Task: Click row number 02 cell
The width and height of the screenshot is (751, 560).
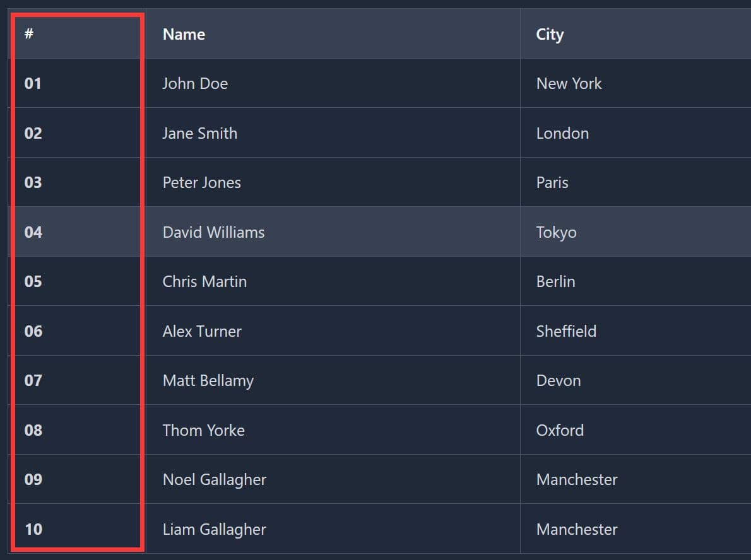Action: point(33,134)
